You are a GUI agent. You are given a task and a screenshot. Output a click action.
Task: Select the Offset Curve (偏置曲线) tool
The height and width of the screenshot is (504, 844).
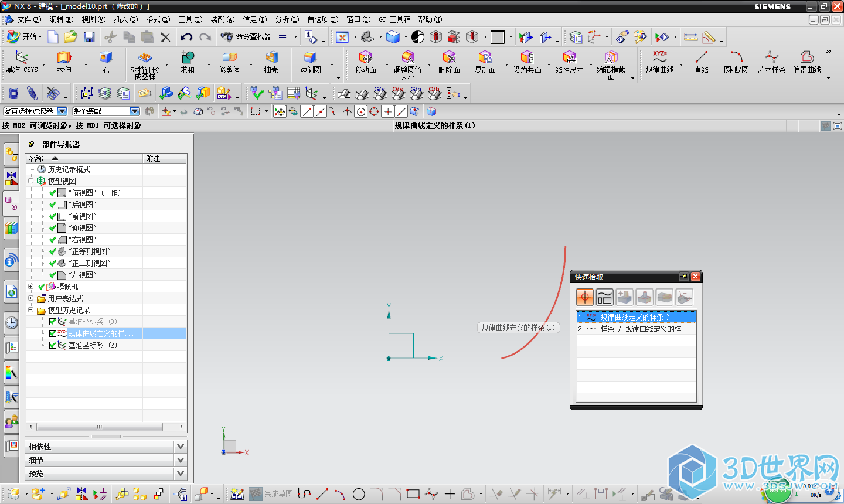pos(807,62)
